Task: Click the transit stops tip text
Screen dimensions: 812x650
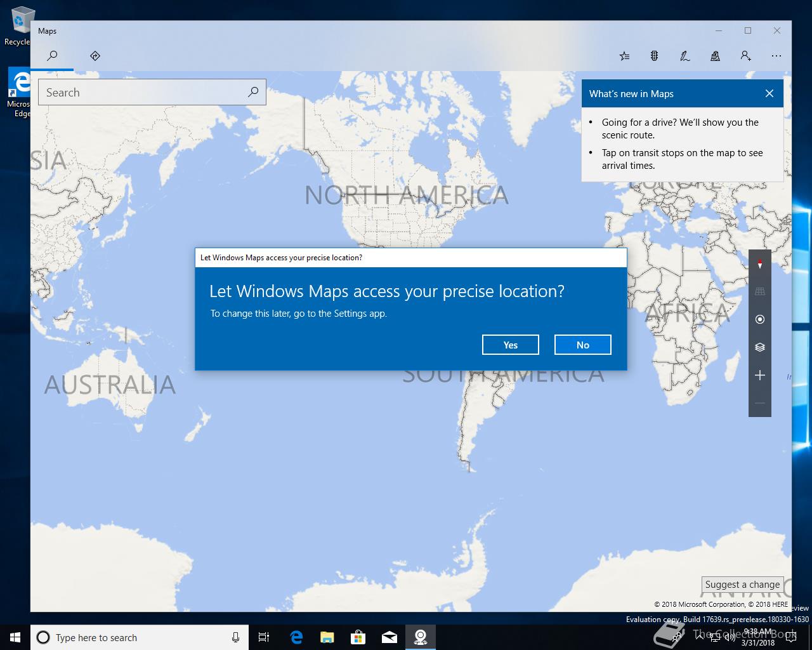Action: (682, 159)
